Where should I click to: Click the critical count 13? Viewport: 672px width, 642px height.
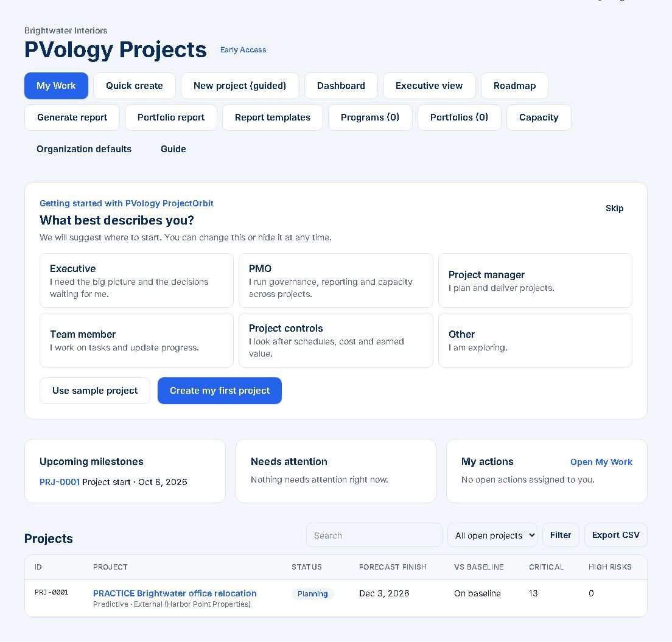(x=533, y=593)
